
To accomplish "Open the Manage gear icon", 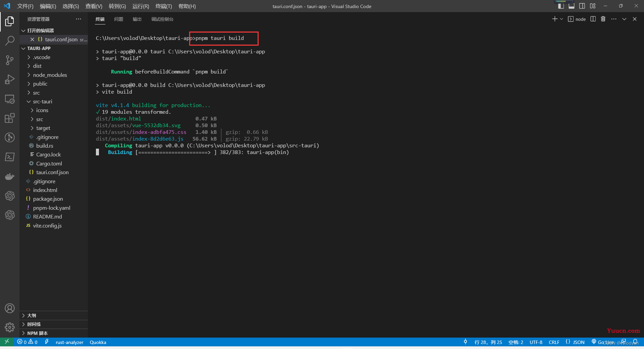I will coord(10,327).
